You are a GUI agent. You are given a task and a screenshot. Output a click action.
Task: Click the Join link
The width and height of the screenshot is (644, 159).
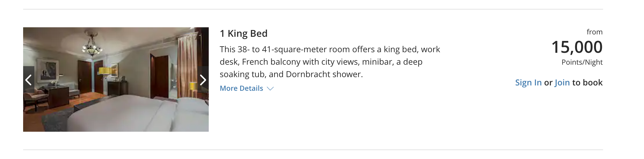[x=562, y=82]
